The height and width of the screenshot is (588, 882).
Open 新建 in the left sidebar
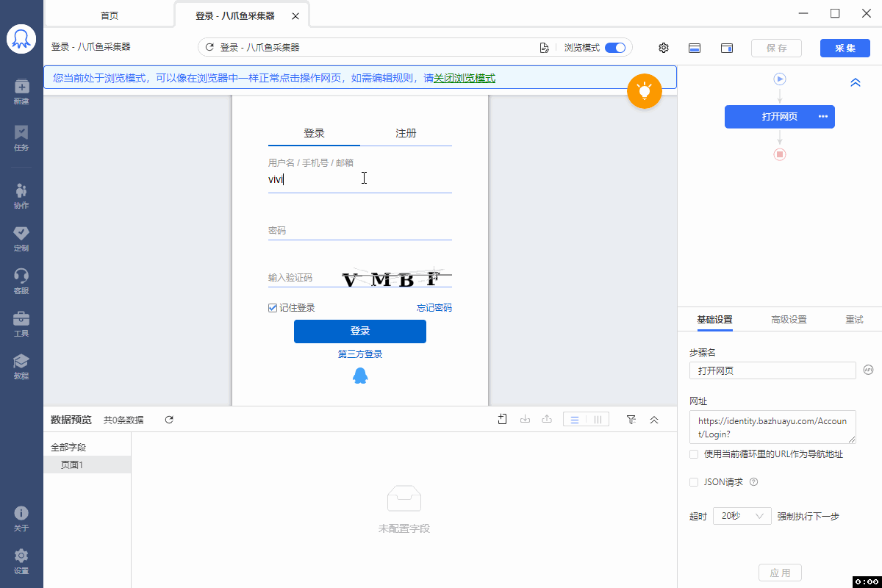point(21,91)
